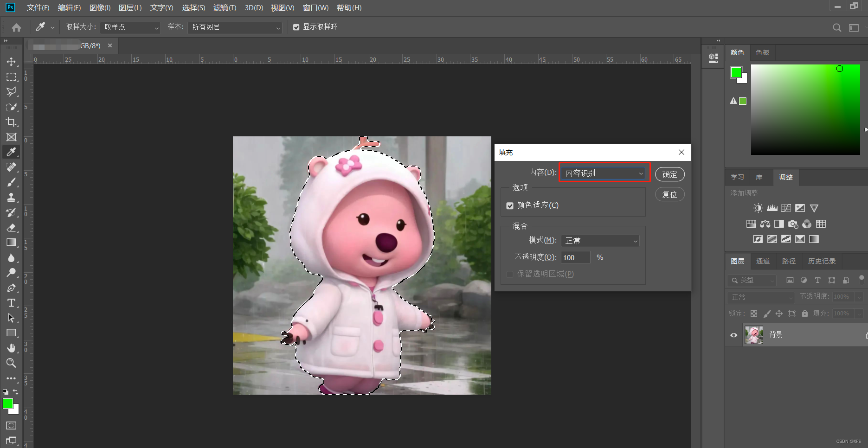The width and height of the screenshot is (868, 448).
Task: Click the Home icon in options bar
Action: (16, 27)
